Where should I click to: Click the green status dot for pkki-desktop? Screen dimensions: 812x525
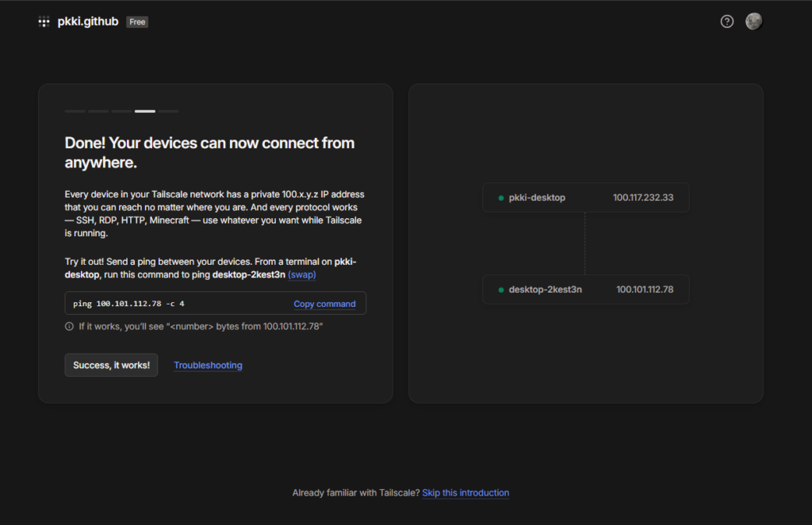point(501,197)
